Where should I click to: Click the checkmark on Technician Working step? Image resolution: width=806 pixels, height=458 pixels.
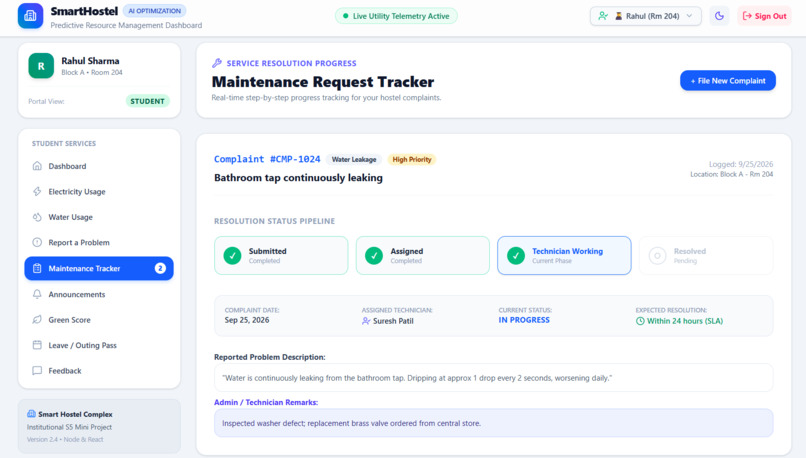point(516,255)
